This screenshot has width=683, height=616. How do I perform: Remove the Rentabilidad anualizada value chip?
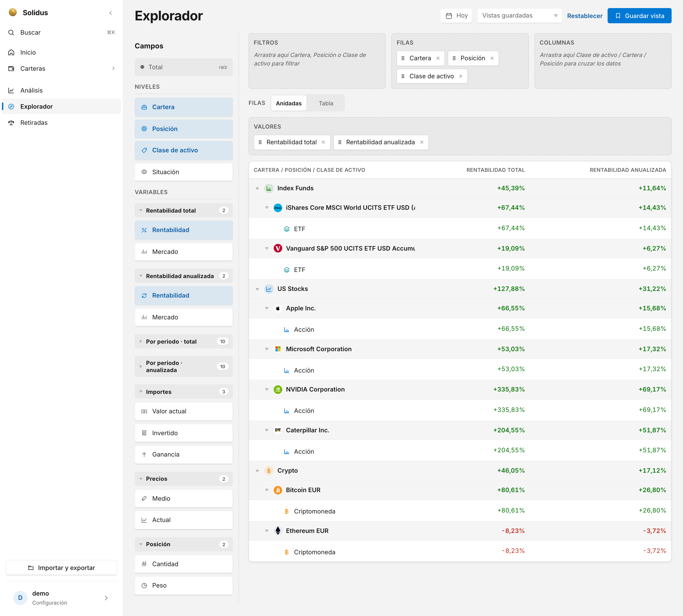click(422, 142)
